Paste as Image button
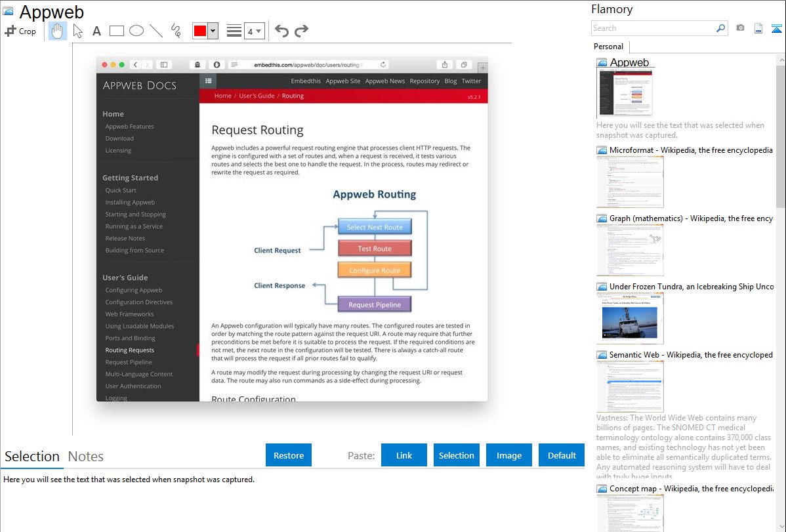Screen dimensions: 786x532 pyautogui.click(x=508, y=455)
